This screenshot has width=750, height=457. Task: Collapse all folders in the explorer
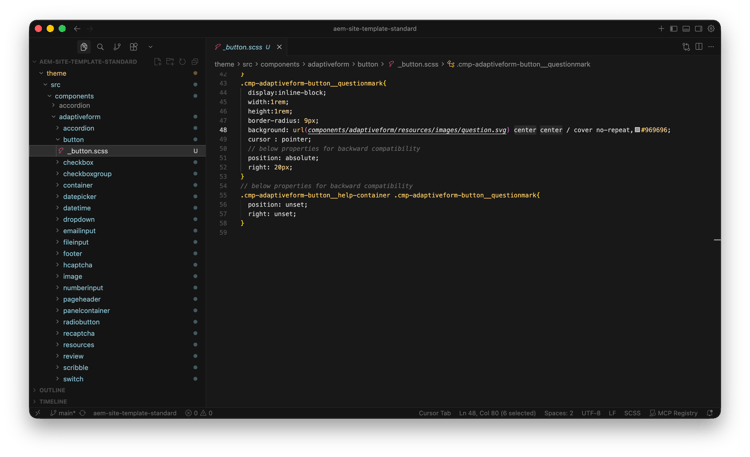194,62
